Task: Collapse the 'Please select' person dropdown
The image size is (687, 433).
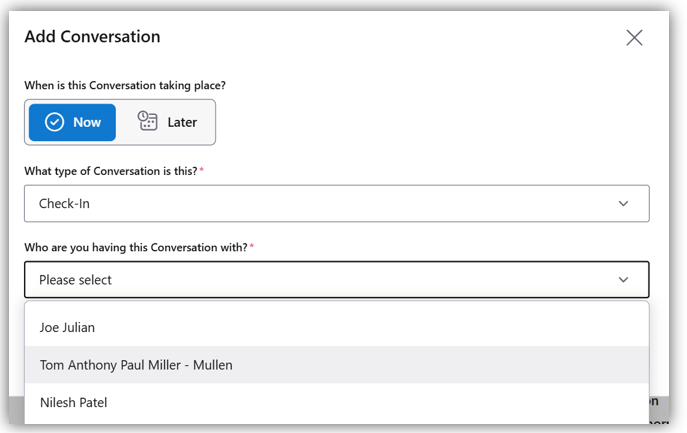Action: tap(336, 280)
